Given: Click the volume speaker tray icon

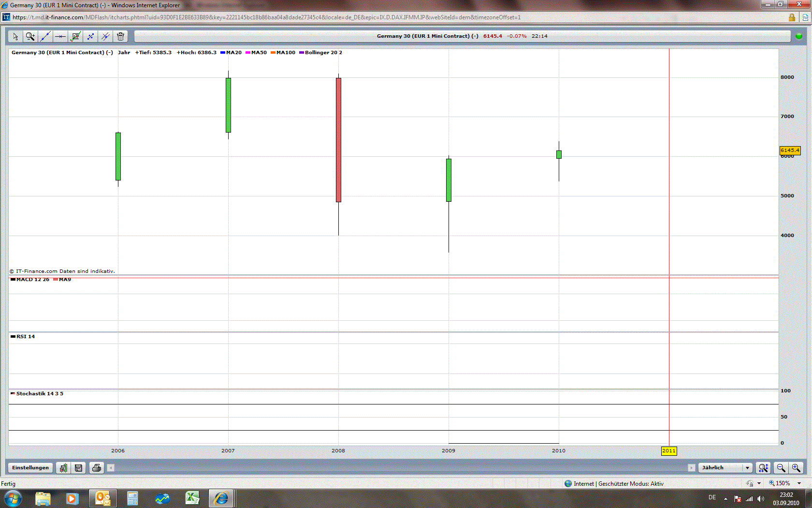Looking at the screenshot, I should click(761, 499).
